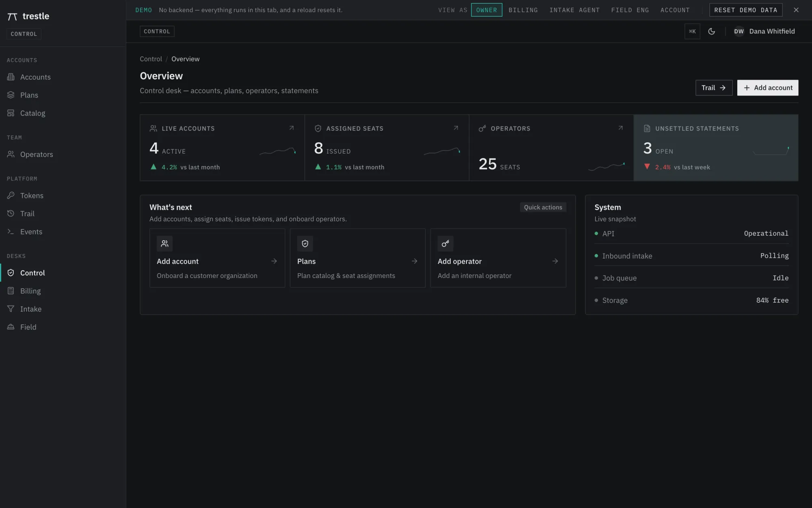
Task: Open Operators under Team
Action: (63, 154)
